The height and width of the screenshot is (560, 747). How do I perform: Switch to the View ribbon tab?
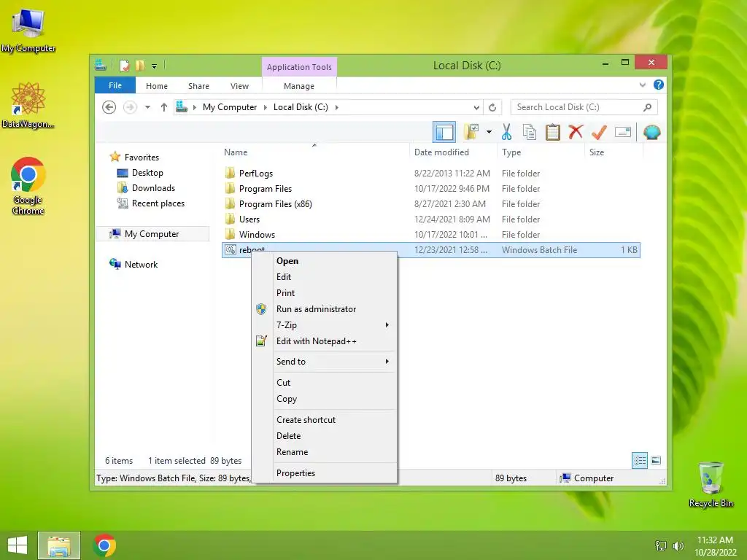[x=239, y=86]
